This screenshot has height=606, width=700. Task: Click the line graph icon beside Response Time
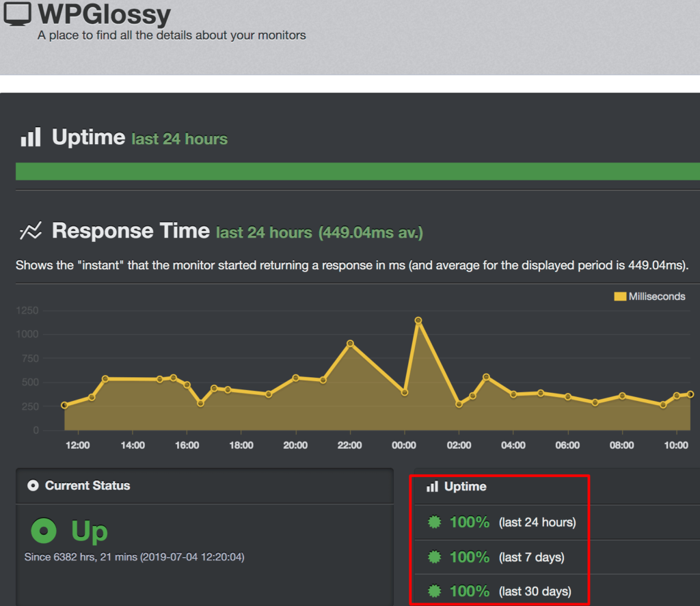point(31,231)
